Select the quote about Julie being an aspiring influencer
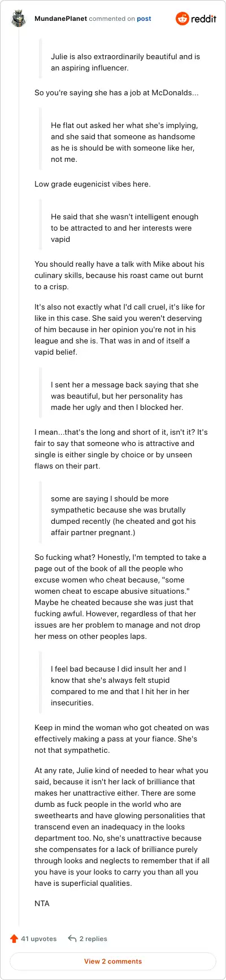 (x=125, y=63)
